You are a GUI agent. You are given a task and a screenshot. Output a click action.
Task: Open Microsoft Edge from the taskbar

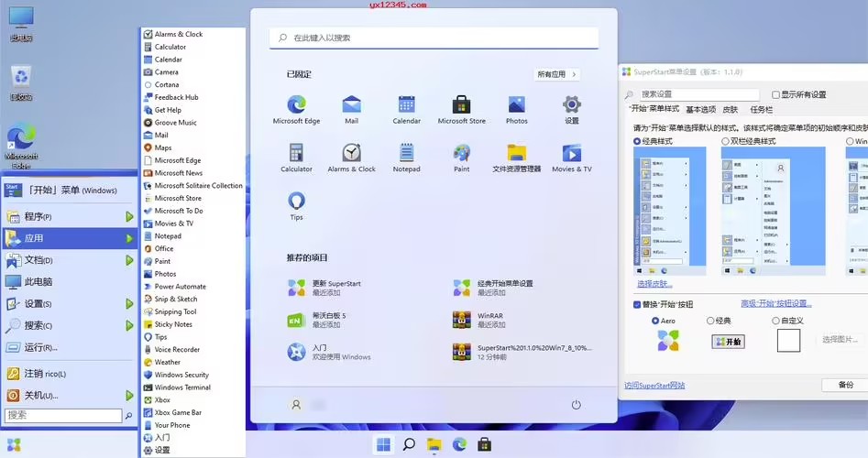(x=459, y=444)
